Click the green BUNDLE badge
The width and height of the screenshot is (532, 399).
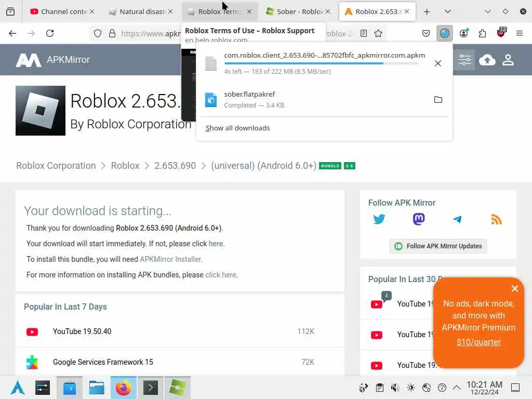coord(330,166)
